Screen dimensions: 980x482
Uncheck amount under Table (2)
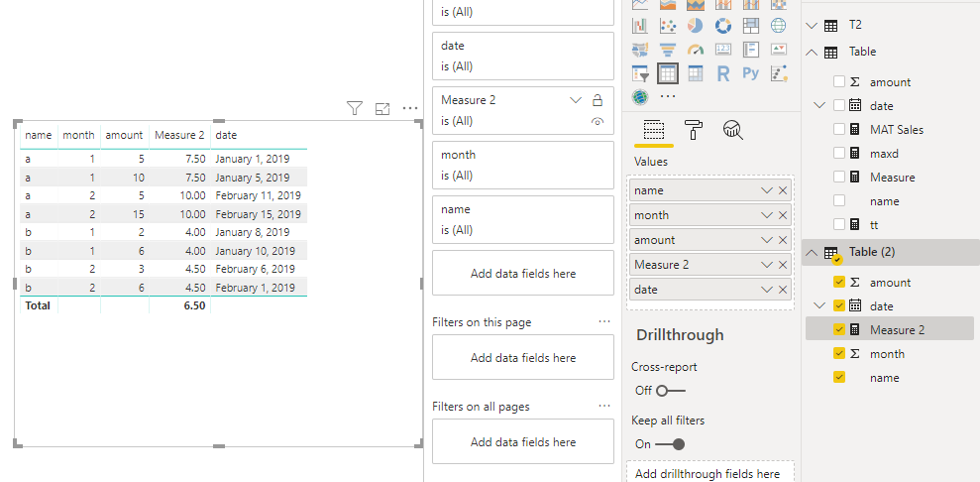point(839,283)
